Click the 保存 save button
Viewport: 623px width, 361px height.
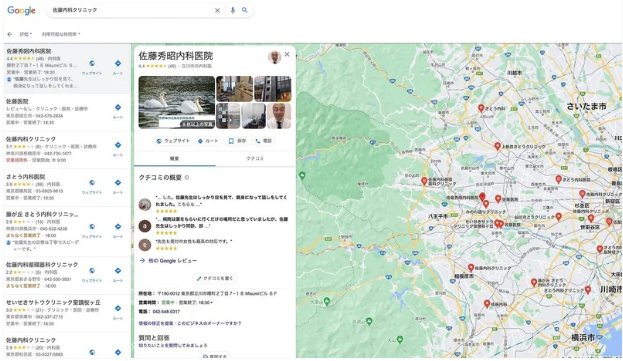tap(237, 141)
